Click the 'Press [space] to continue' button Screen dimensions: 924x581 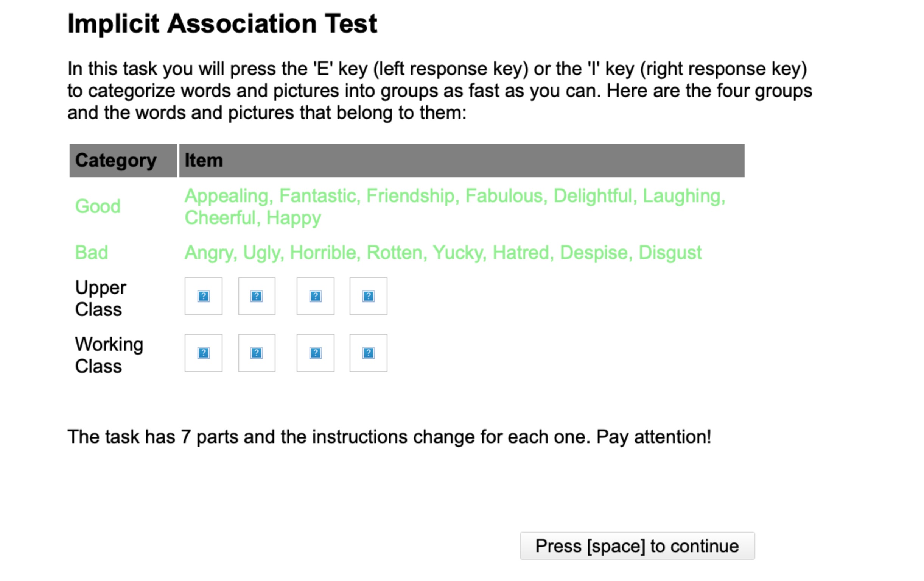(637, 546)
